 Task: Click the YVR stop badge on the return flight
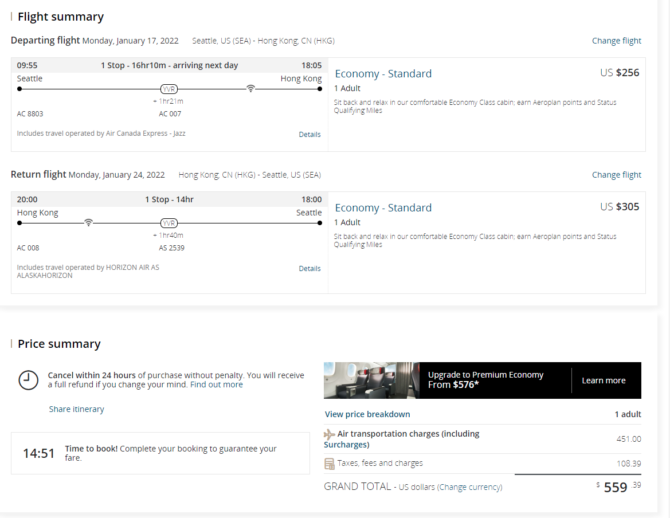pyautogui.click(x=169, y=223)
